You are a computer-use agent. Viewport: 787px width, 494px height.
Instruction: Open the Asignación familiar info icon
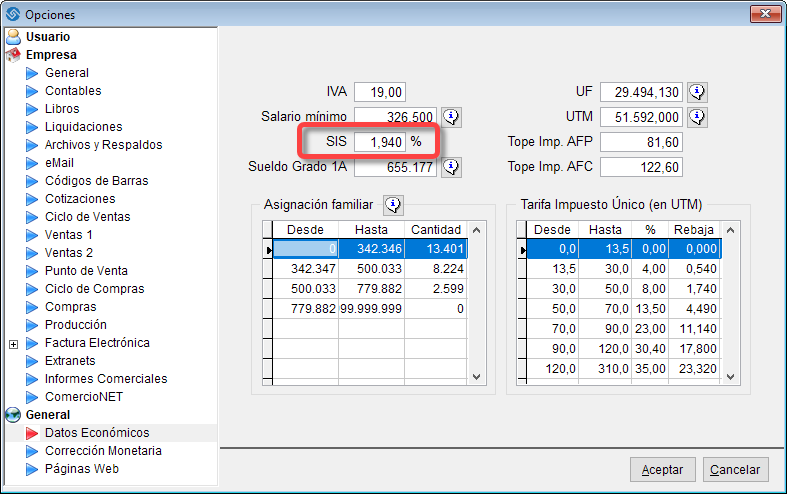coord(393,204)
